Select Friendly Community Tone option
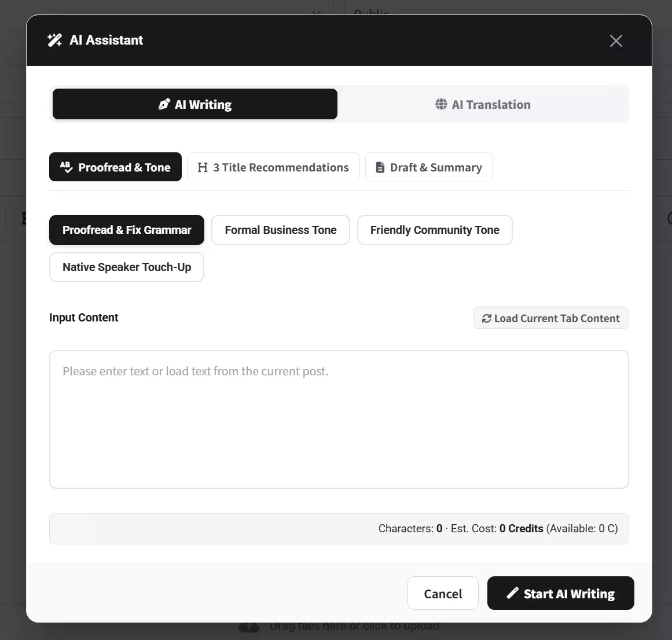 coord(435,230)
